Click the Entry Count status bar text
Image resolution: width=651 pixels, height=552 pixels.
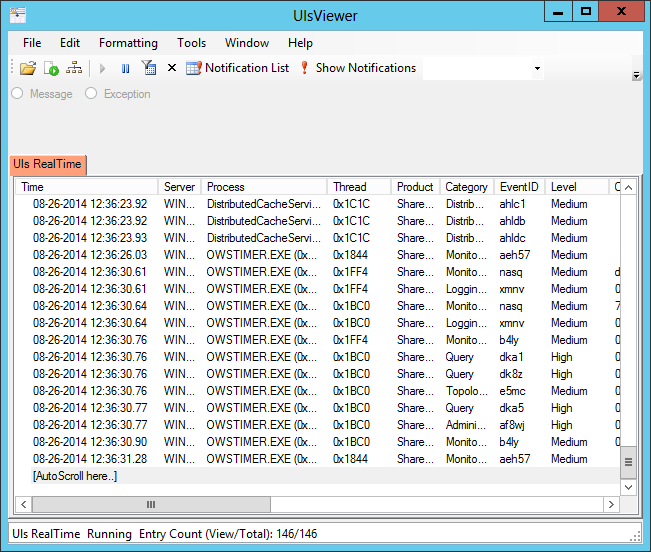click(x=228, y=534)
